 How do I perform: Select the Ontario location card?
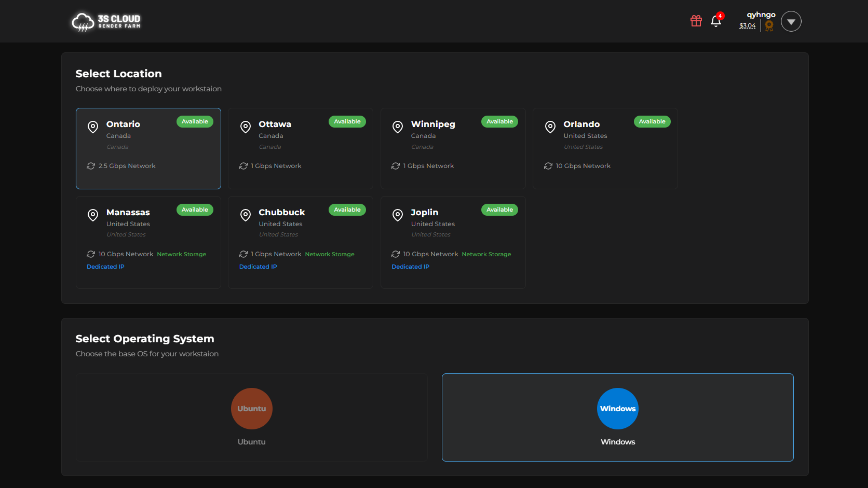(x=148, y=148)
